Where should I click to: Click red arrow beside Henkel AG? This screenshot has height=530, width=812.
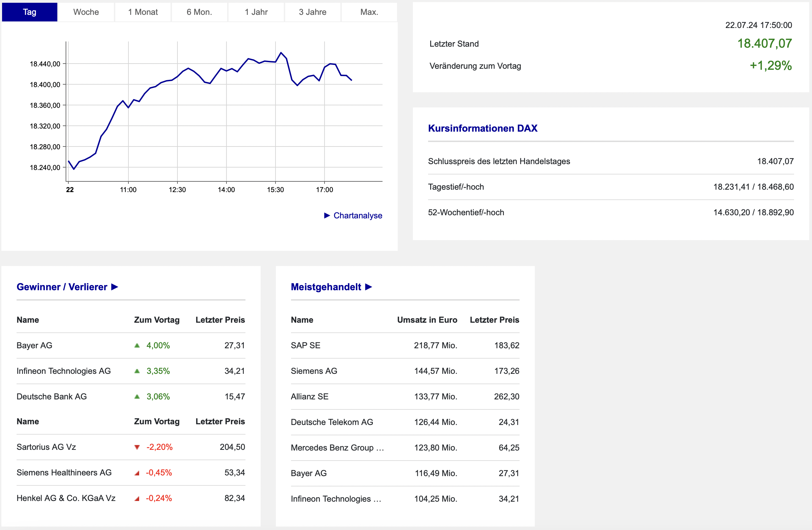[x=137, y=499]
